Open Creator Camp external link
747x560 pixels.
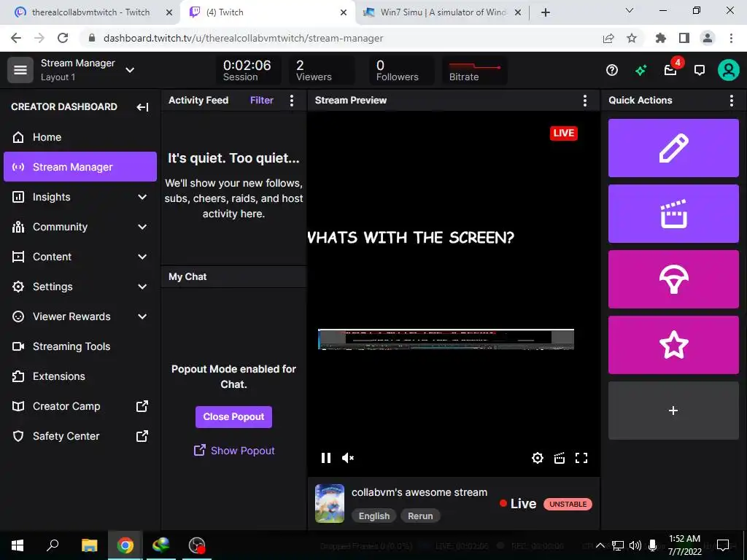80,406
